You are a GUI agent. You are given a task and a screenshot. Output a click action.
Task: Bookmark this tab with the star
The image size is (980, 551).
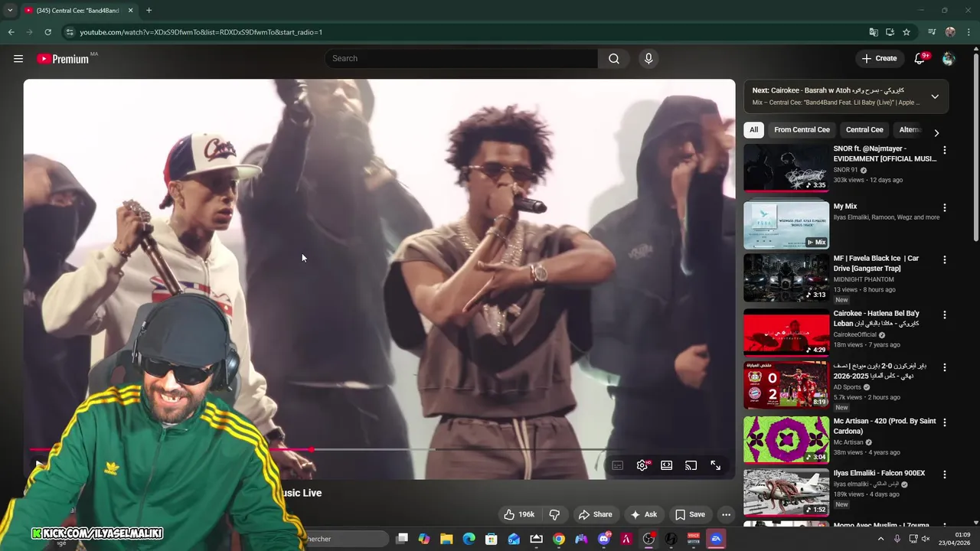tap(906, 32)
